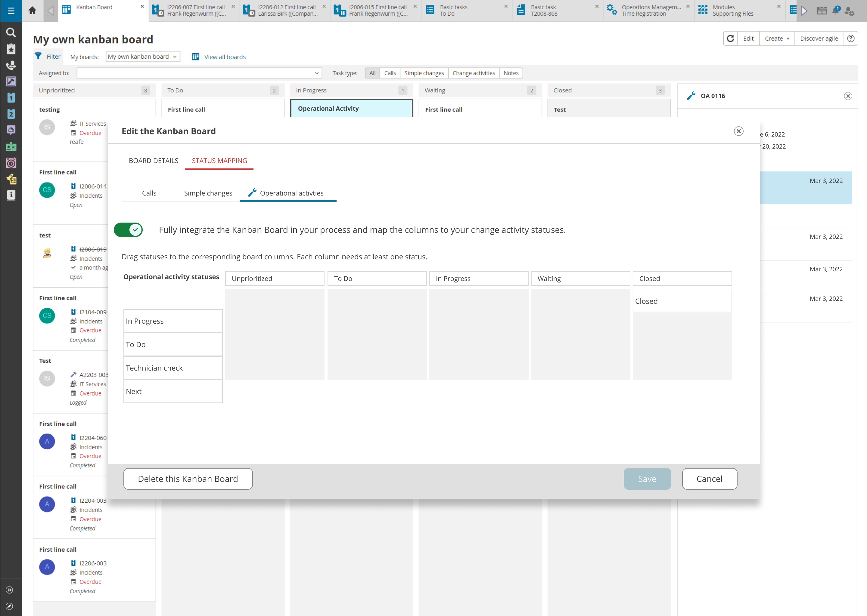Open the Assigned to dropdown
The image size is (867, 616).
click(199, 72)
